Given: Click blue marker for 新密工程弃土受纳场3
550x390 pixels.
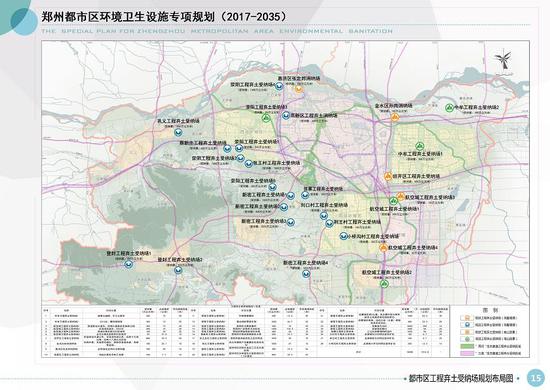Looking at the screenshot, I should pos(290,222).
